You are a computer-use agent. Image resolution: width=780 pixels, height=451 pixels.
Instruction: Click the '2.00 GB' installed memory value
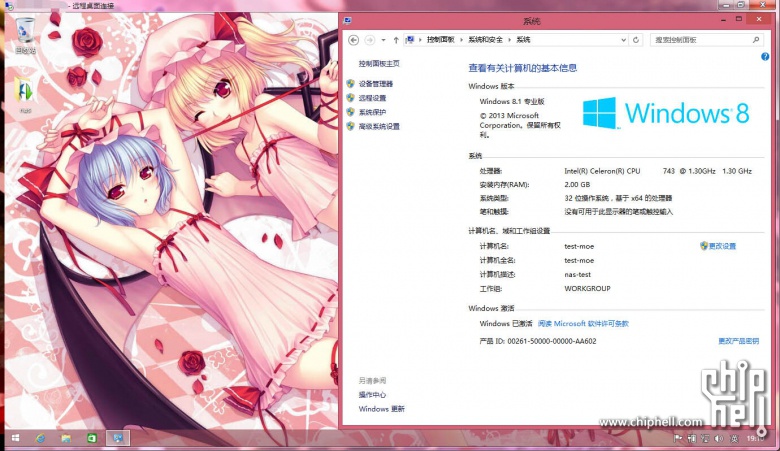[577, 184]
